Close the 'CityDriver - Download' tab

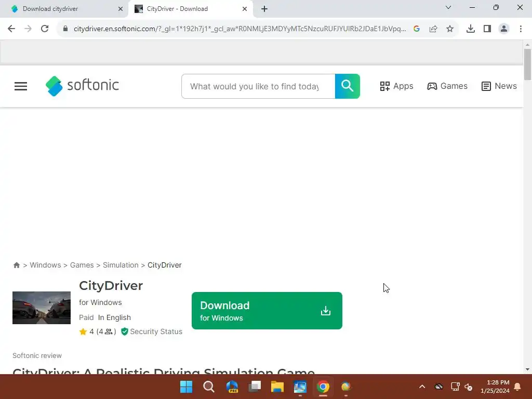pos(245,9)
